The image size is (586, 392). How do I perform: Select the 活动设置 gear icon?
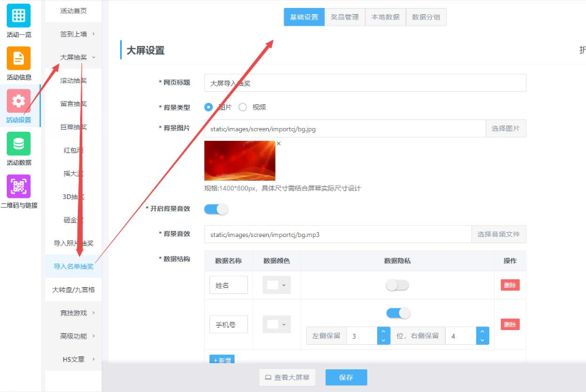[18, 101]
